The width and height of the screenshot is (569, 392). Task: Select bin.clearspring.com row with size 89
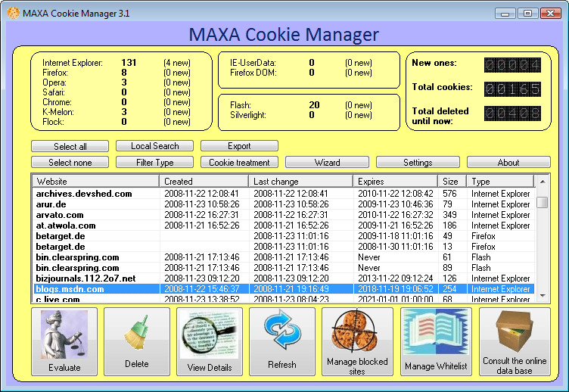coord(284,267)
